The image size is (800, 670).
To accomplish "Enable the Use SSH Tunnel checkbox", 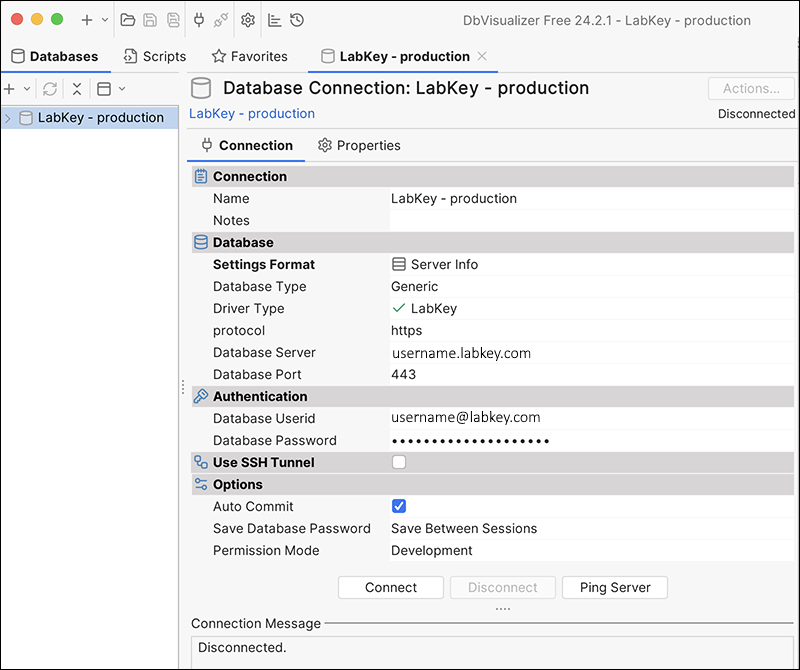I will [399, 462].
